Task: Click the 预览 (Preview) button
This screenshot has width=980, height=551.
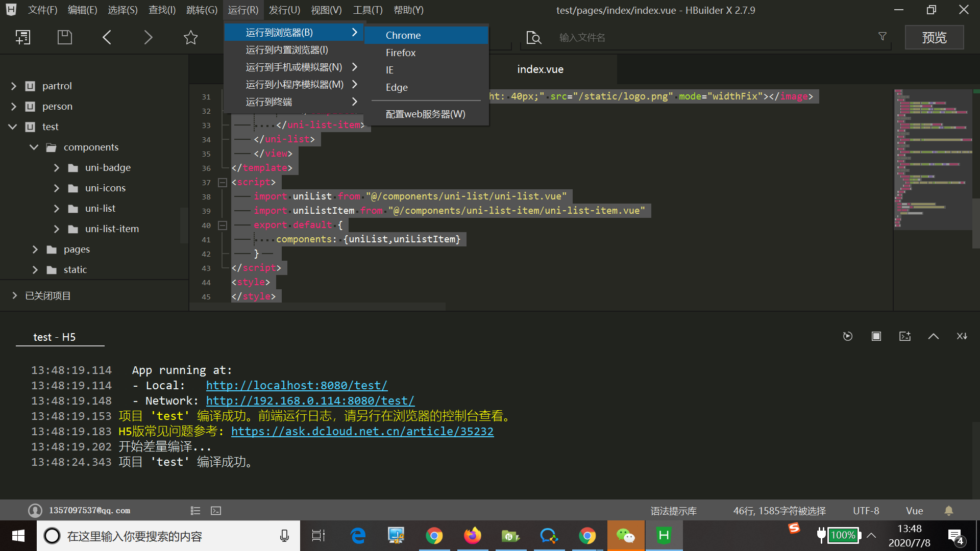Action: [x=934, y=37]
